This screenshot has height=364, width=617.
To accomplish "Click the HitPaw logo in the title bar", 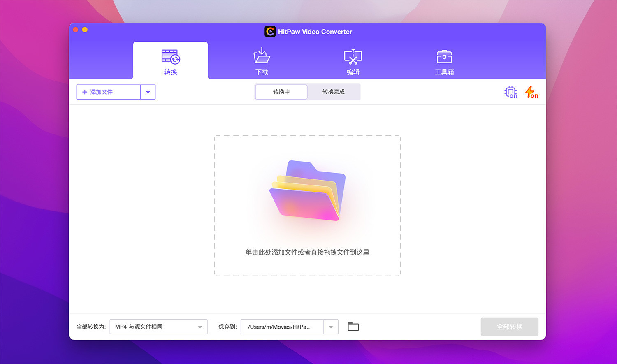I will click(x=270, y=31).
